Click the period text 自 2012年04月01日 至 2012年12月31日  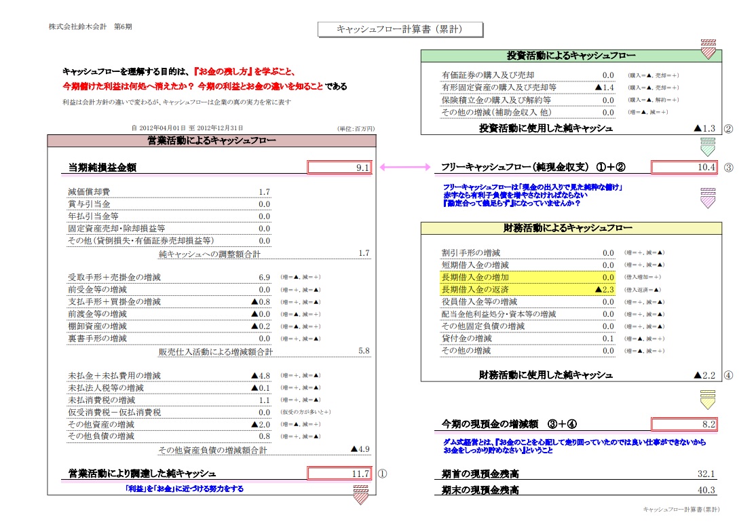187,128
